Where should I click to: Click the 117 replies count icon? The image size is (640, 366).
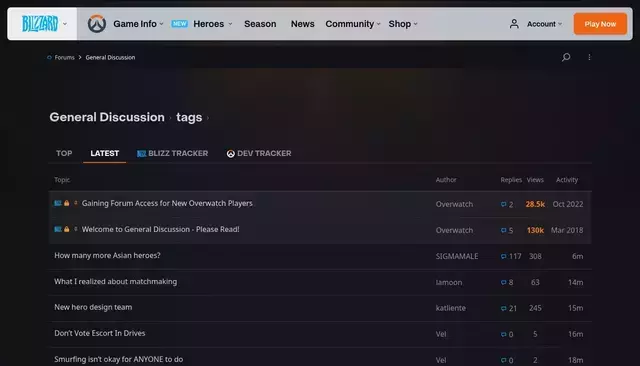click(x=504, y=256)
